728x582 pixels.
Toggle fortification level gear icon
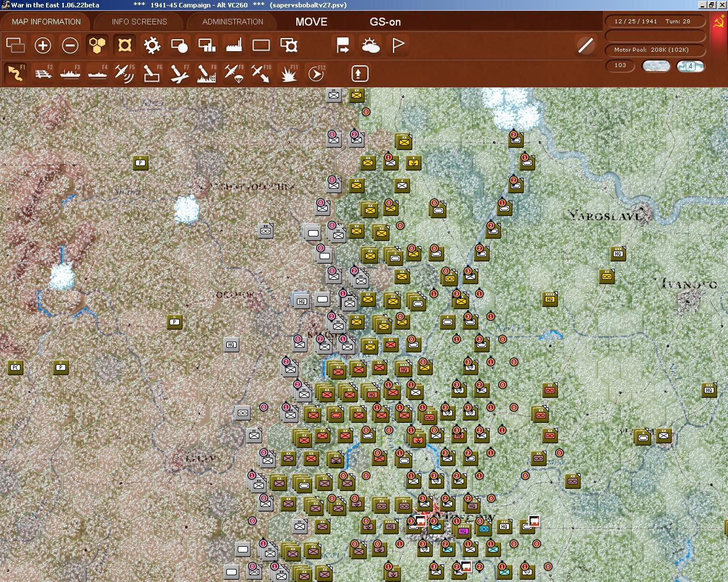pos(152,45)
